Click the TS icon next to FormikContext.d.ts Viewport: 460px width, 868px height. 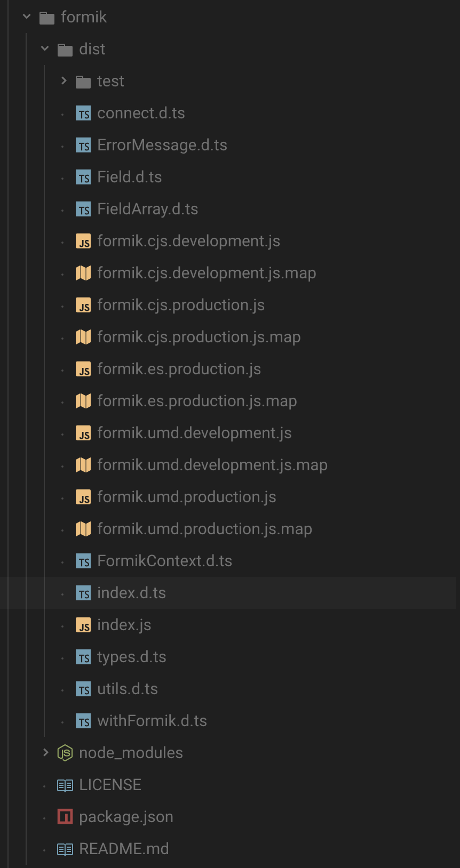coord(84,561)
